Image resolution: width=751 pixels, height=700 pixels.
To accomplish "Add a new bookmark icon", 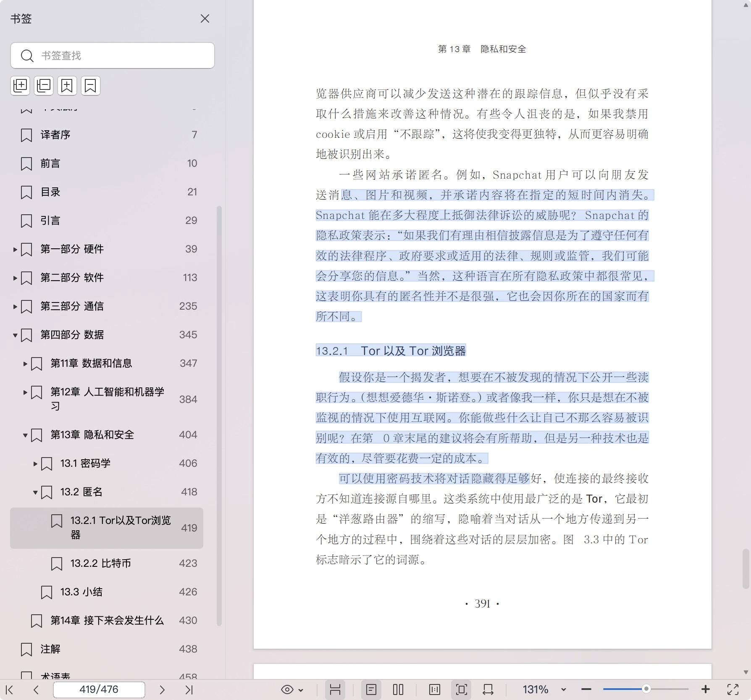I will (67, 86).
